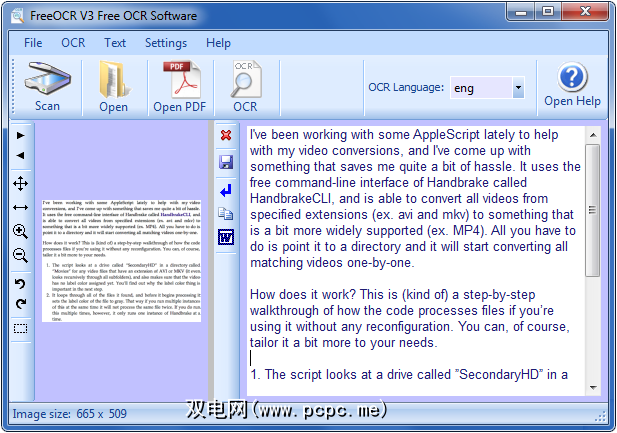Viewport: 617px width, 433px height.
Task: Open the Help menu
Action: tap(218, 43)
